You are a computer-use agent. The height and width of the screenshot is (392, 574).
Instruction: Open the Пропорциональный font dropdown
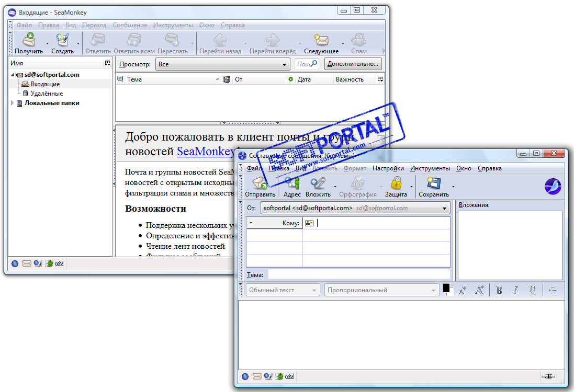[x=381, y=290]
